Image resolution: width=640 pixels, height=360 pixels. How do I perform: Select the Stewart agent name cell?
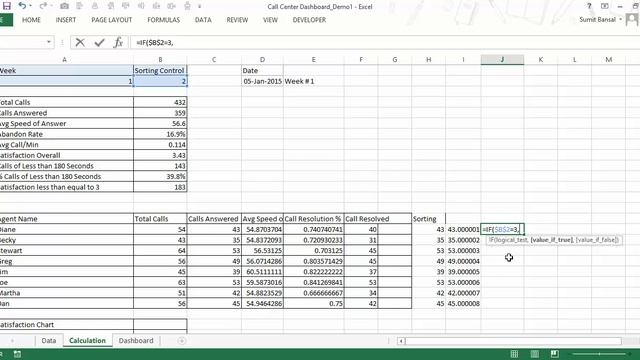tap(67, 251)
